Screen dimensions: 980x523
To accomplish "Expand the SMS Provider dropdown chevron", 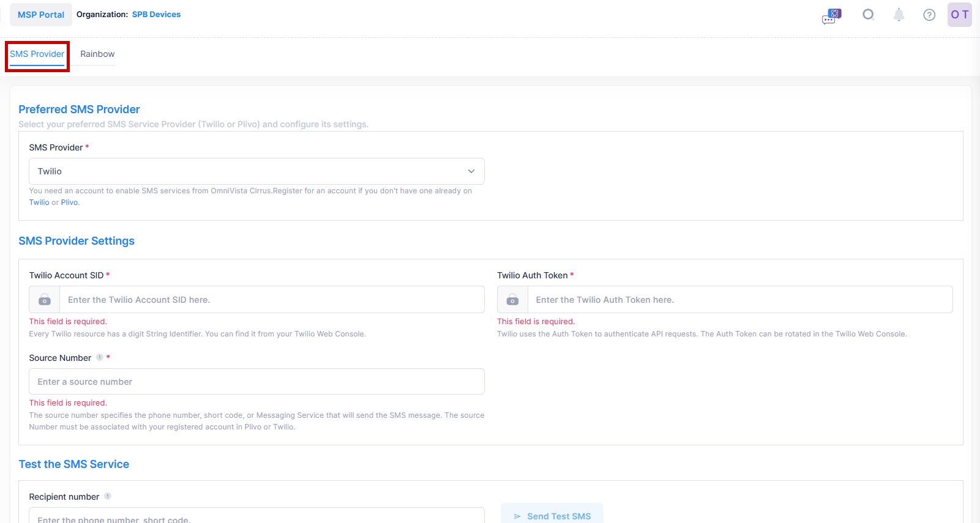I will pos(471,171).
